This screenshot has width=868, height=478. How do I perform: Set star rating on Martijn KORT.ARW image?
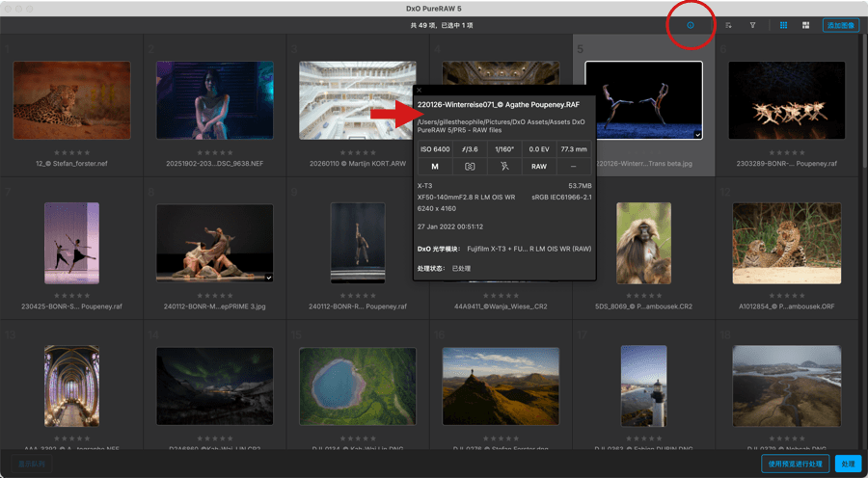tap(358, 152)
